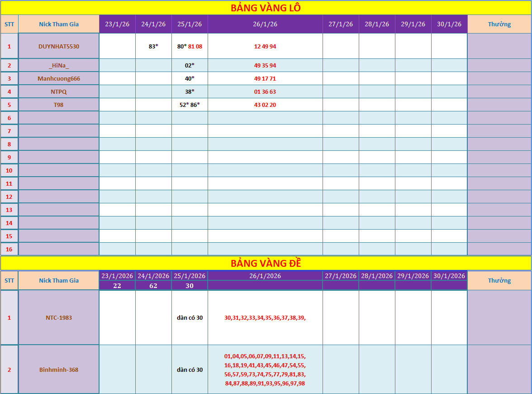Select the 26/1/26 column header
The image size is (532, 394).
pos(265,24)
